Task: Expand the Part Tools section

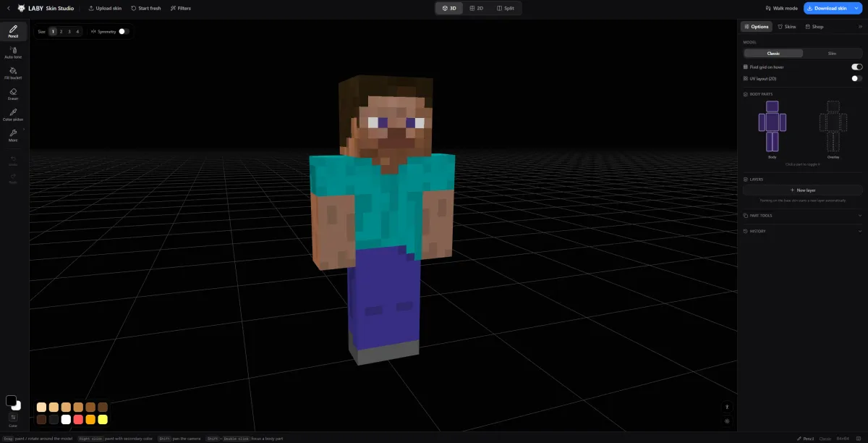Action: coord(802,215)
